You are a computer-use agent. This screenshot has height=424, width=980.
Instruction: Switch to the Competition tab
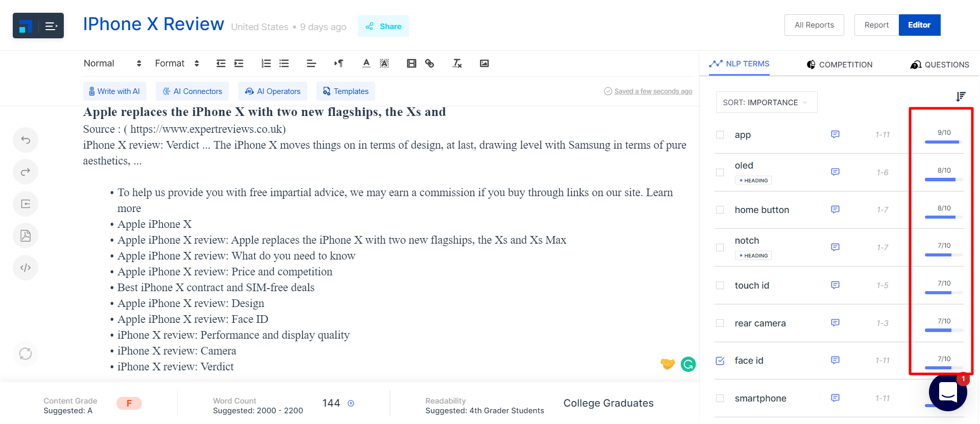840,64
